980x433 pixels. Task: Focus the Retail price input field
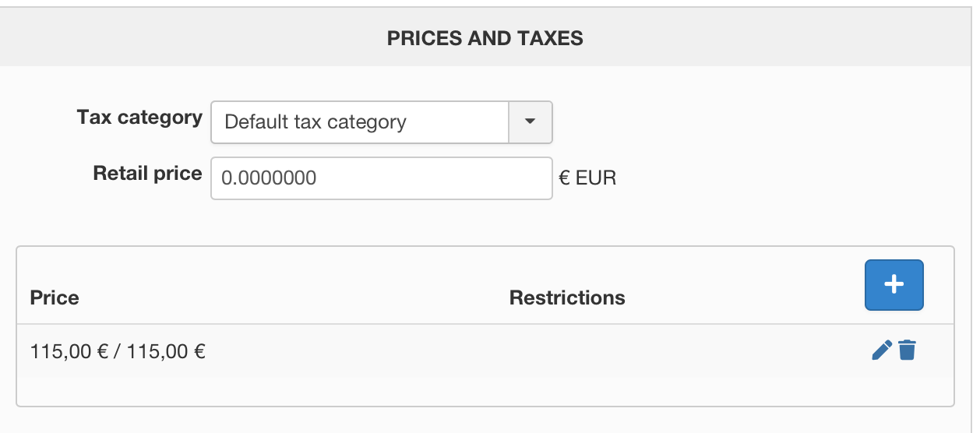pyautogui.click(x=381, y=178)
